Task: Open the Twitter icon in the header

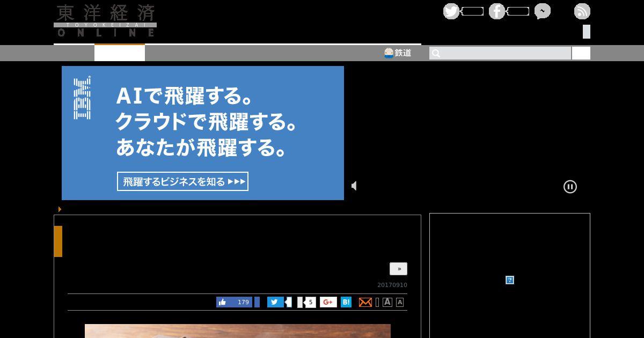Action: click(x=451, y=11)
